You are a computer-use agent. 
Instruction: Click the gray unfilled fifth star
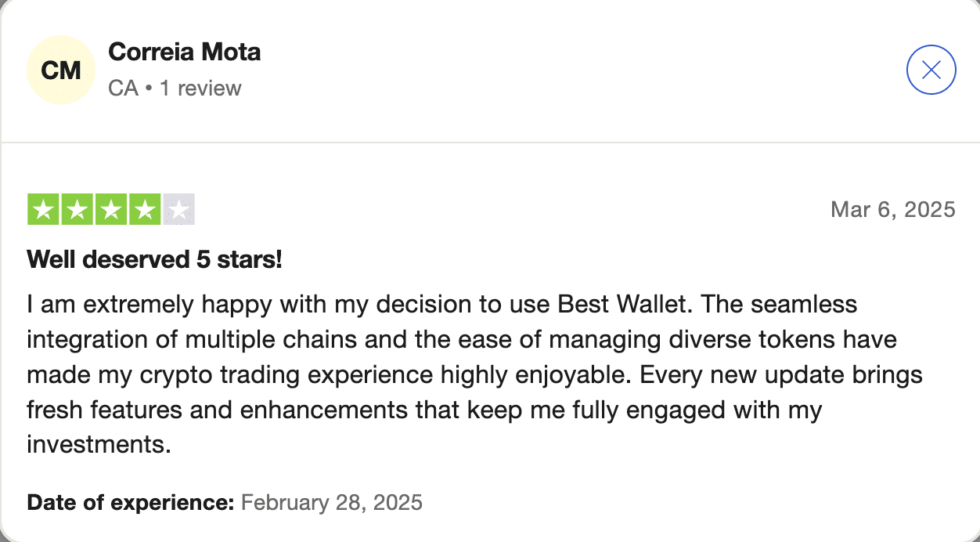click(x=178, y=210)
